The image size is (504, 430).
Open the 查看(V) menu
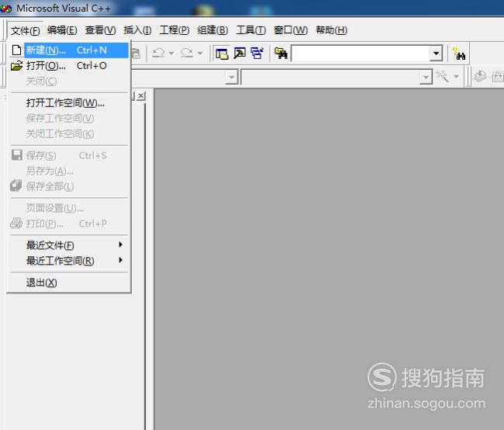click(100, 30)
